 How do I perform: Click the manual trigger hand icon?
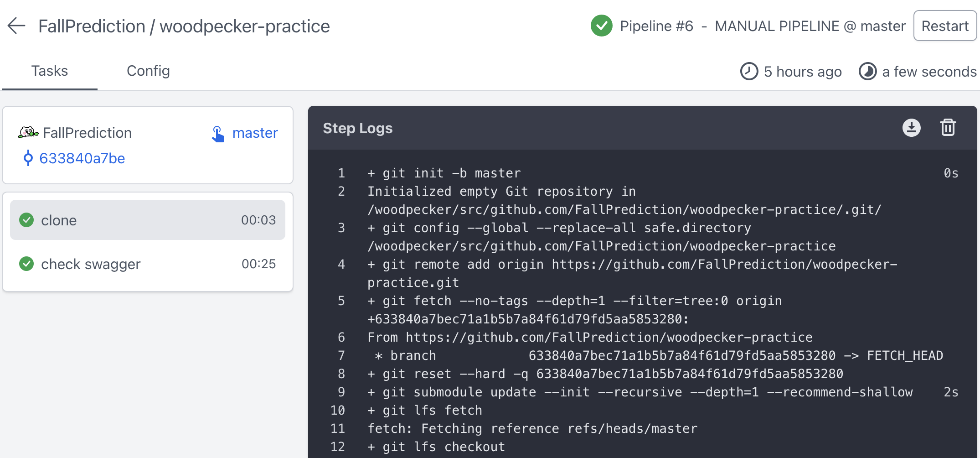click(219, 133)
